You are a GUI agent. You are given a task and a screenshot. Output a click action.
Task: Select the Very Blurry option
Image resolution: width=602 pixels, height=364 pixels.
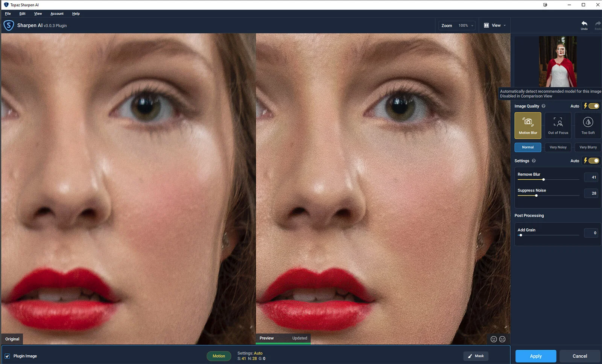click(x=588, y=147)
